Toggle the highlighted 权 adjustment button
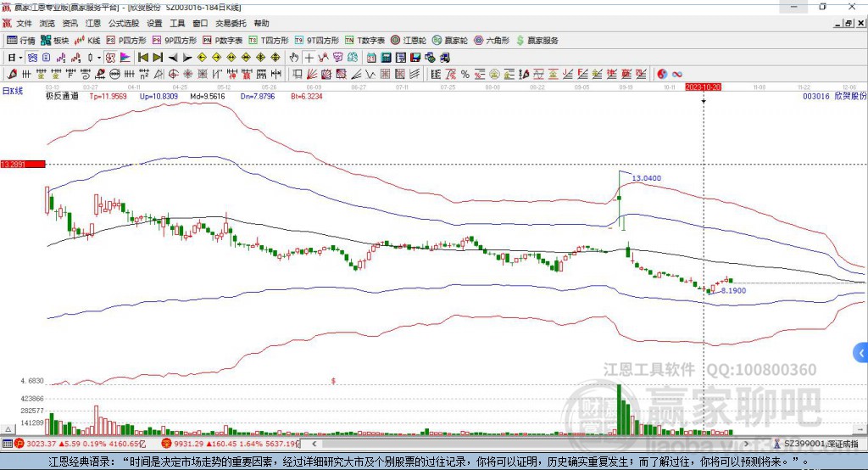Viewport: 868px width, 470px height. pyautogui.click(x=111, y=58)
